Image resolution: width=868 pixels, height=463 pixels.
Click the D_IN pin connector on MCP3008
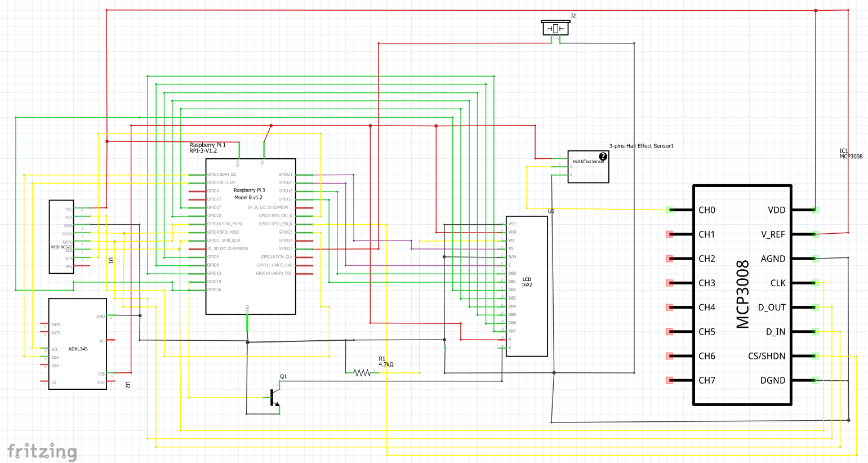pyautogui.click(x=815, y=332)
